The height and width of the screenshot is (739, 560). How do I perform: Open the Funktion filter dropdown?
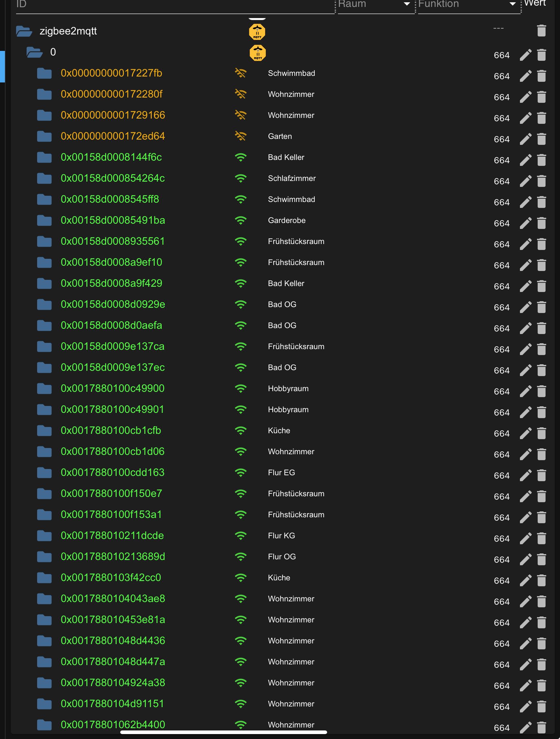(512, 4)
